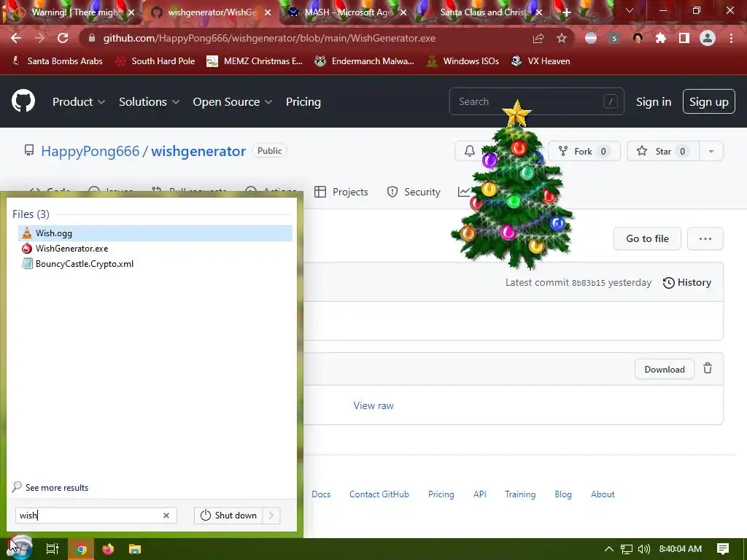Open WishGenerator.exe search result
This screenshot has height=560, width=747.
point(155,248)
